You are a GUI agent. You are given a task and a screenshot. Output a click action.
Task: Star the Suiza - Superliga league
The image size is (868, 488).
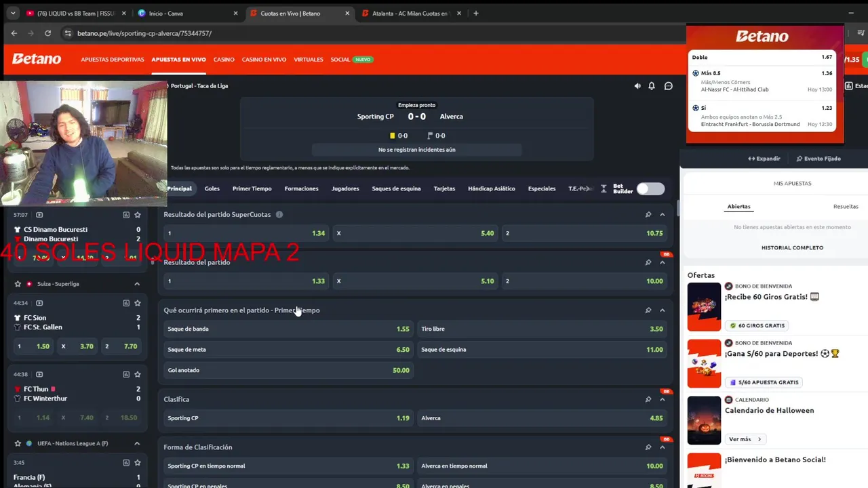pyautogui.click(x=18, y=284)
